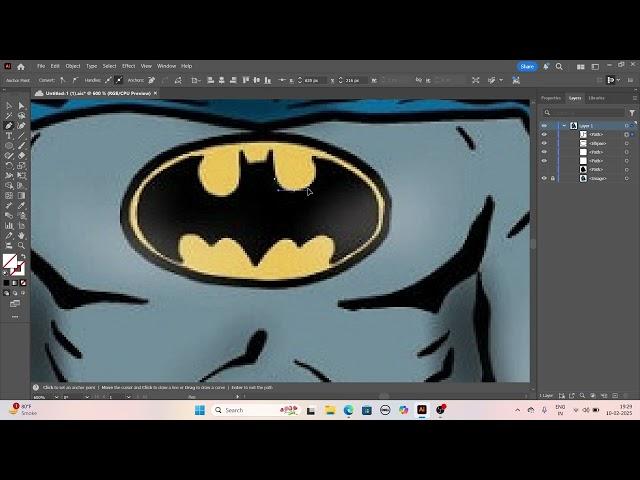Select the Hand tool
640x480 pixels.
click(21, 235)
